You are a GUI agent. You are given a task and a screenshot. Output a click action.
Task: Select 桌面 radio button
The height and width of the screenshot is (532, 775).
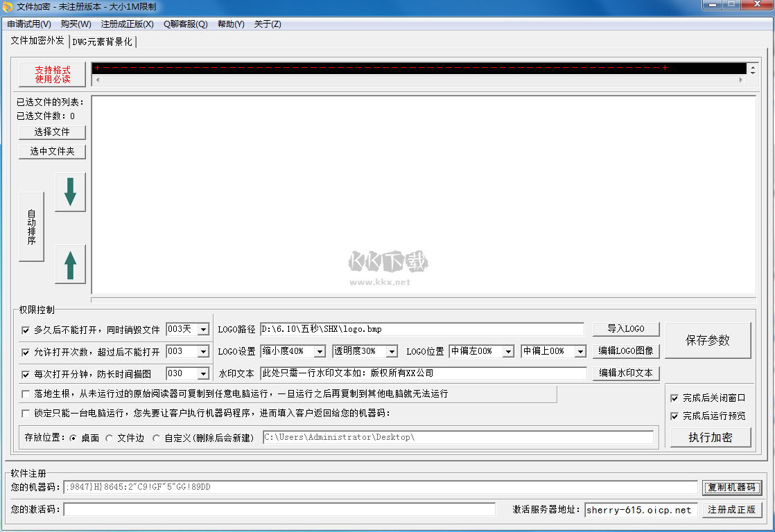[73, 438]
